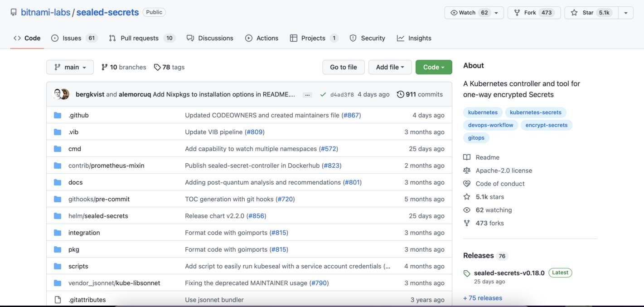This screenshot has height=307, width=644.
Task: Open the Code tab
Action: (x=27, y=38)
